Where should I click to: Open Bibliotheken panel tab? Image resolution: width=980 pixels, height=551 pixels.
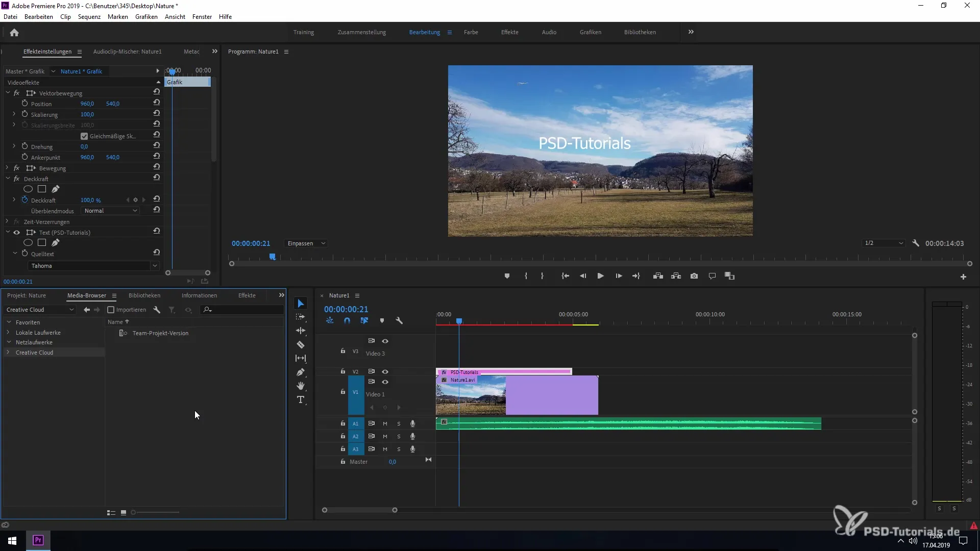(144, 295)
